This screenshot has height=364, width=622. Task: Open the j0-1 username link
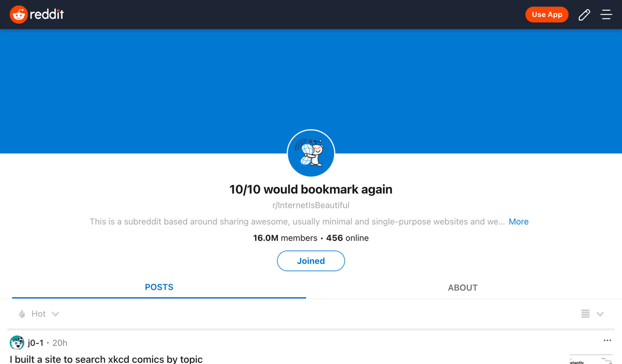tap(35, 343)
